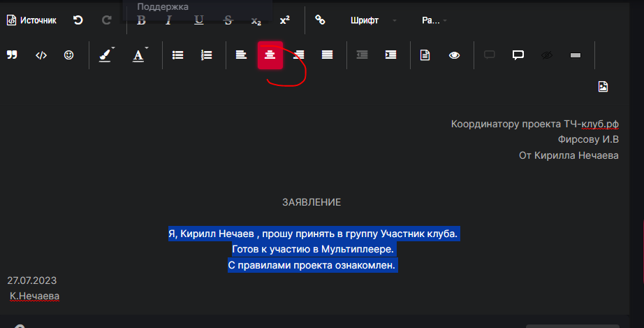
Task: Increase paragraph indent
Action: [391, 55]
